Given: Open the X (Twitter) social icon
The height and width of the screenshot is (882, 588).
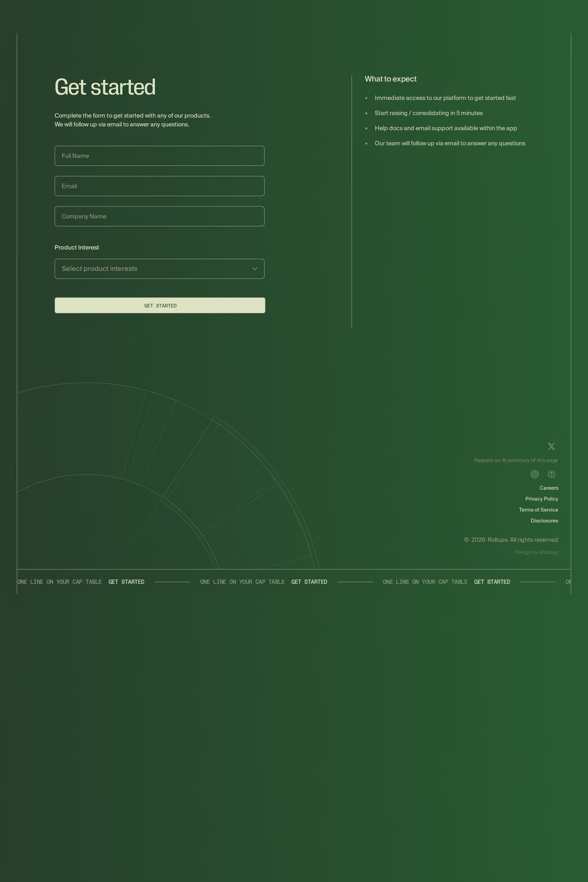Looking at the screenshot, I should pyautogui.click(x=551, y=446).
